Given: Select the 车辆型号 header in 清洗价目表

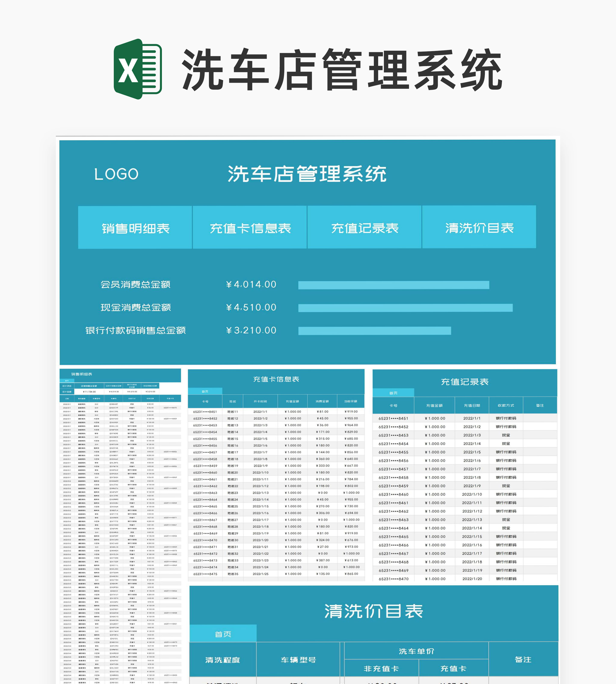Looking at the screenshot, I should 298,660.
